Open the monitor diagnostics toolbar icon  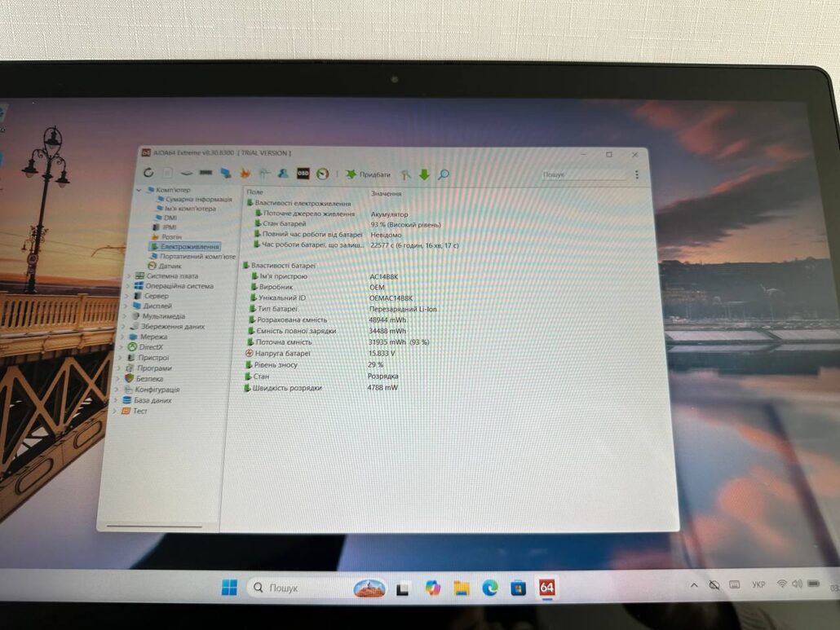[x=226, y=173]
